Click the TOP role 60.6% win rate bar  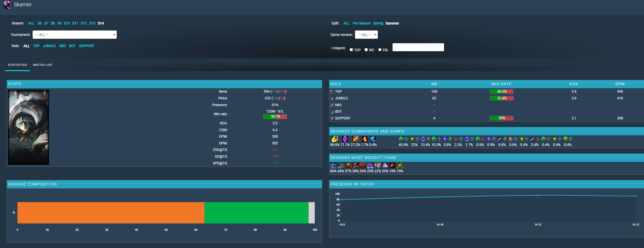point(501,92)
